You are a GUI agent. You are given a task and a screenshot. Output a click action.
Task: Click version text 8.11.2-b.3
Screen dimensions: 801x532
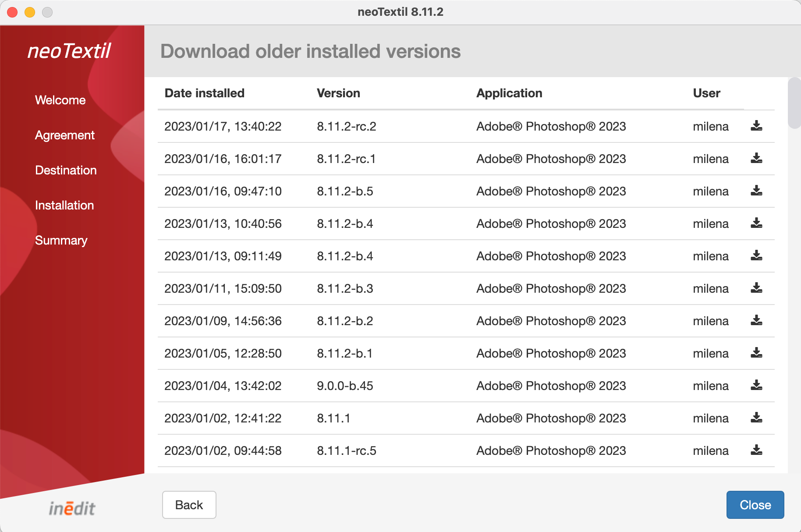point(345,288)
